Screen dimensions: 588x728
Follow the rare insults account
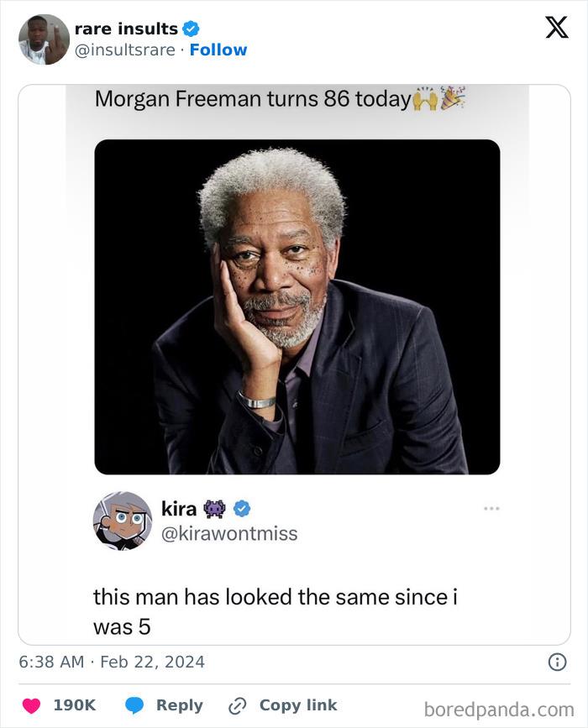[218, 50]
